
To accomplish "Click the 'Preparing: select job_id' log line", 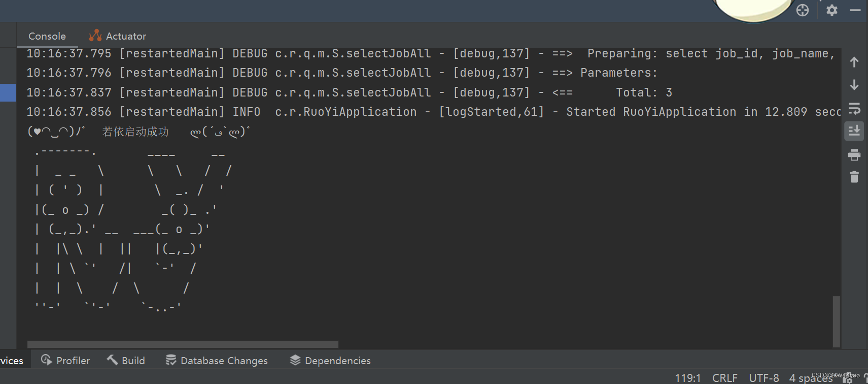I will [x=431, y=53].
